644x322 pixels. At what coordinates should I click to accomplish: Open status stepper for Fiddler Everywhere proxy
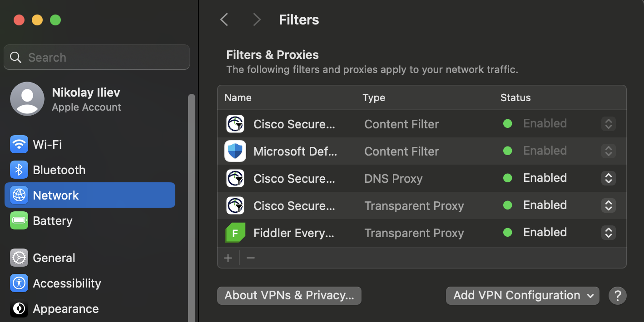[608, 233]
